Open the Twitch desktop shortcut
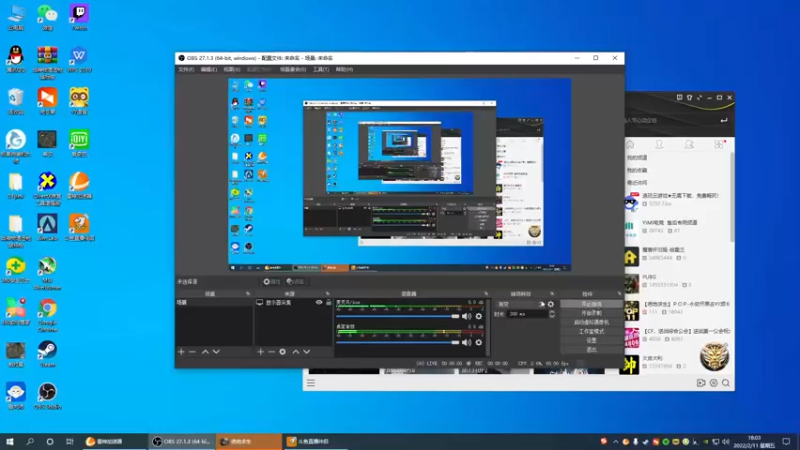The width and height of the screenshot is (800, 450). [x=79, y=17]
